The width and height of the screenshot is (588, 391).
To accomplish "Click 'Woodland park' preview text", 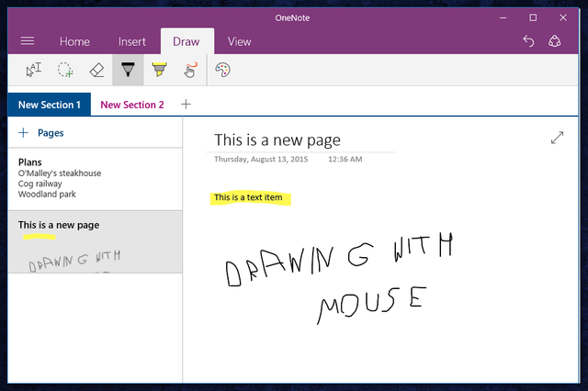I will pyautogui.click(x=47, y=194).
